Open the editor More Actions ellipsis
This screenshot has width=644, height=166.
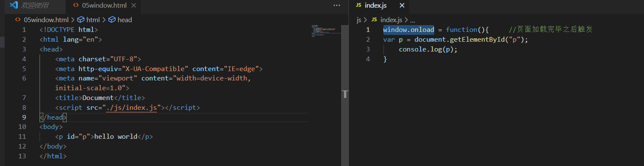[x=337, y=6]
